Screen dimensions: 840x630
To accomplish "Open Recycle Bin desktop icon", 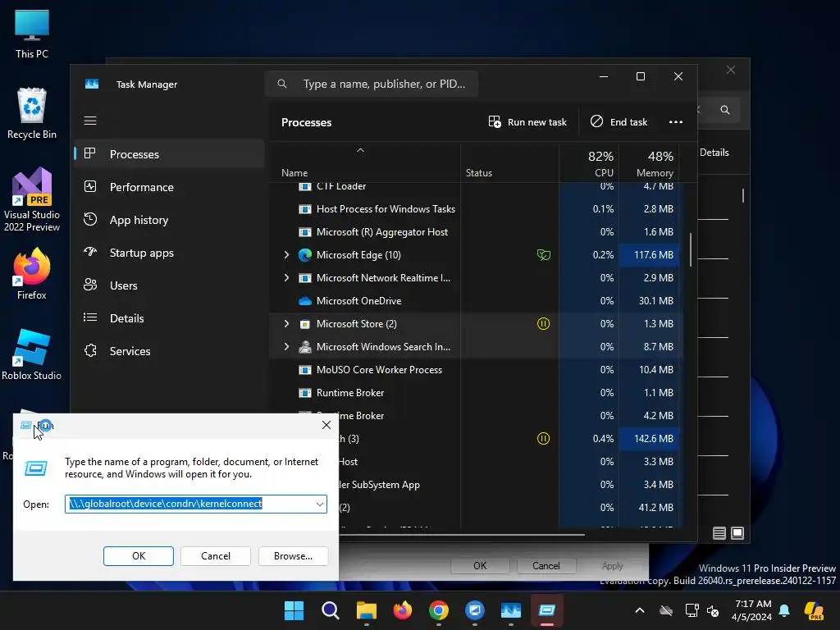I will pos(32,113).
